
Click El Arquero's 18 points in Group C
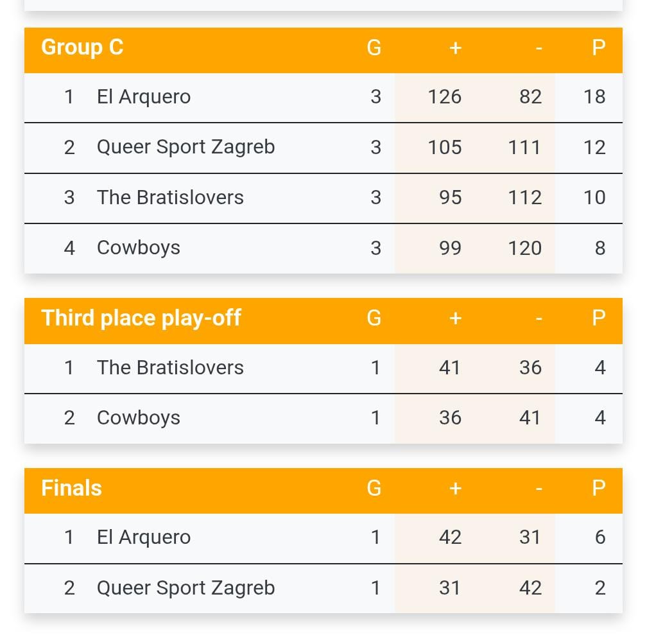594,97
